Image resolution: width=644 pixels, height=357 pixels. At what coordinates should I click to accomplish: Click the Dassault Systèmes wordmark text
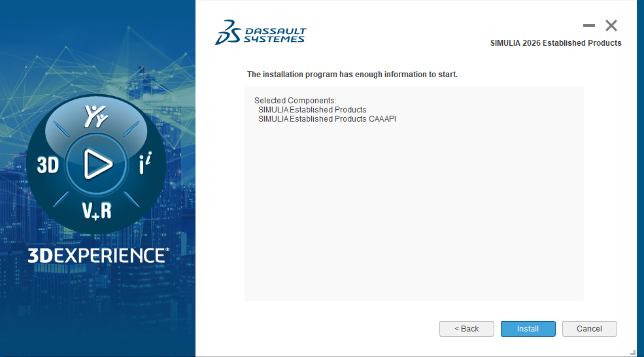275,35
